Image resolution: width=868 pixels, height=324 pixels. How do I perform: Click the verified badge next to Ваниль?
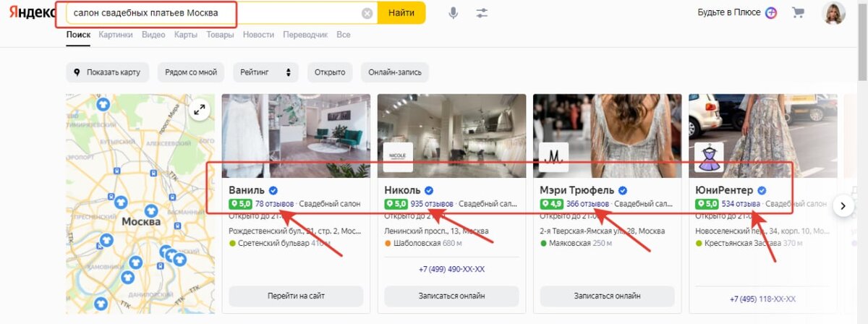(273, 190)
